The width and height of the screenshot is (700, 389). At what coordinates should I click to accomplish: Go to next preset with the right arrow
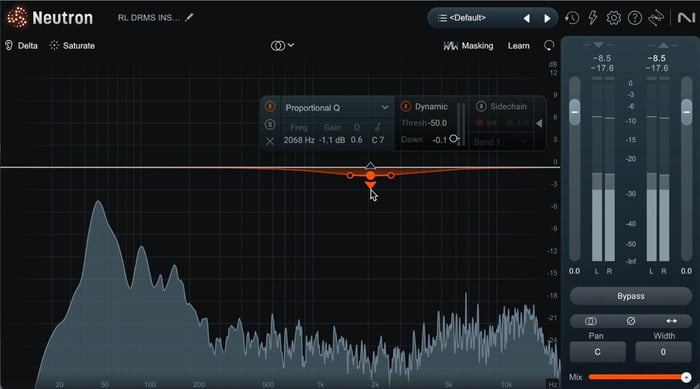547,18
